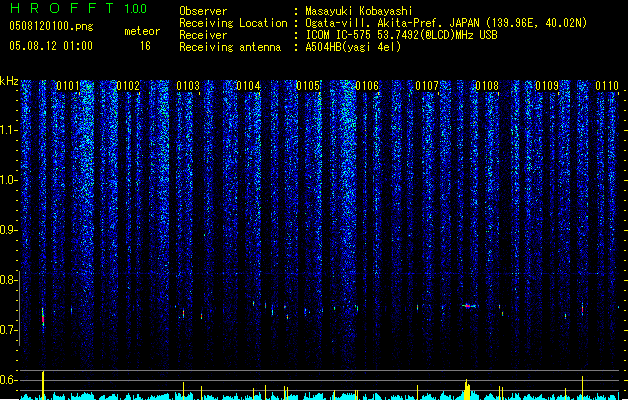Click the 0102 time marker

pyautogui.click(x=128, y=86)
